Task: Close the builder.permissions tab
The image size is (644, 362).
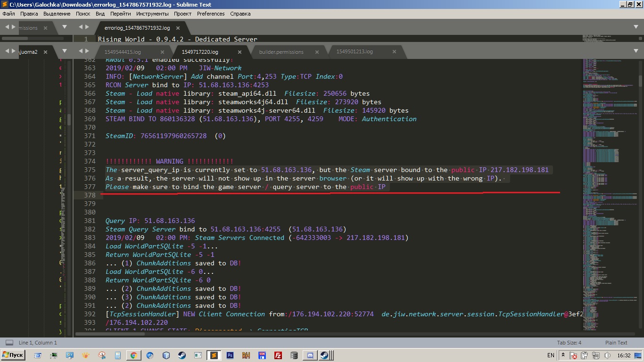Action: tap(317, 52)
